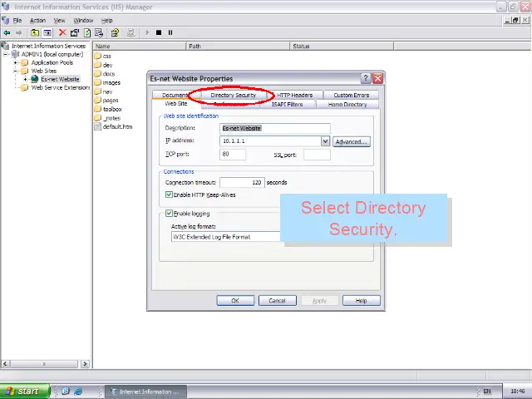Select the docs folder icon

[98, 73]
